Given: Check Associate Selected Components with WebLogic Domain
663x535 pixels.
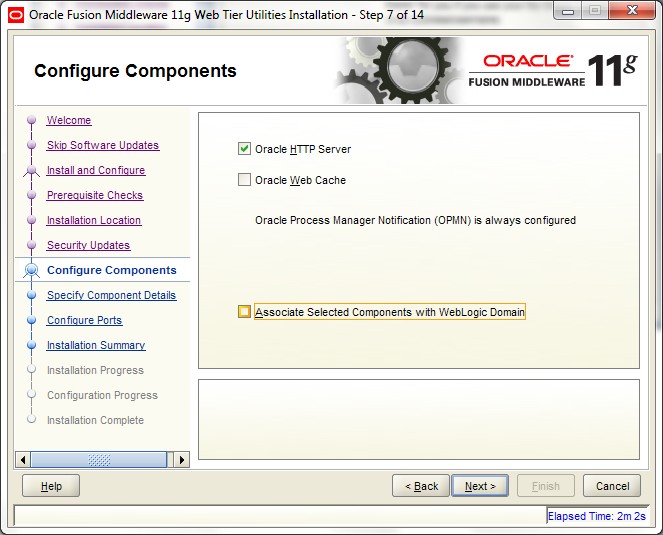Looking at the screenshot, I should [x=244, y=312].
